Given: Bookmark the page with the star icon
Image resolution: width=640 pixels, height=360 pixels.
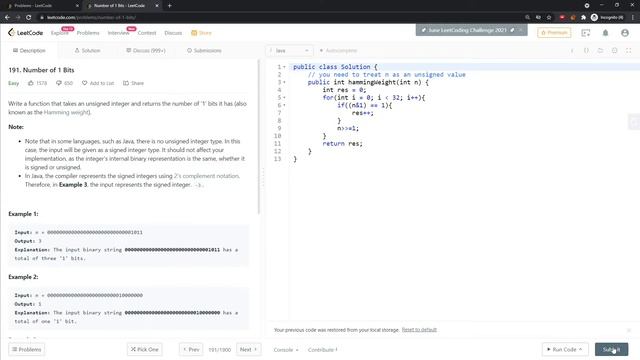Looking at the screenshot, I should coord(549,18).
